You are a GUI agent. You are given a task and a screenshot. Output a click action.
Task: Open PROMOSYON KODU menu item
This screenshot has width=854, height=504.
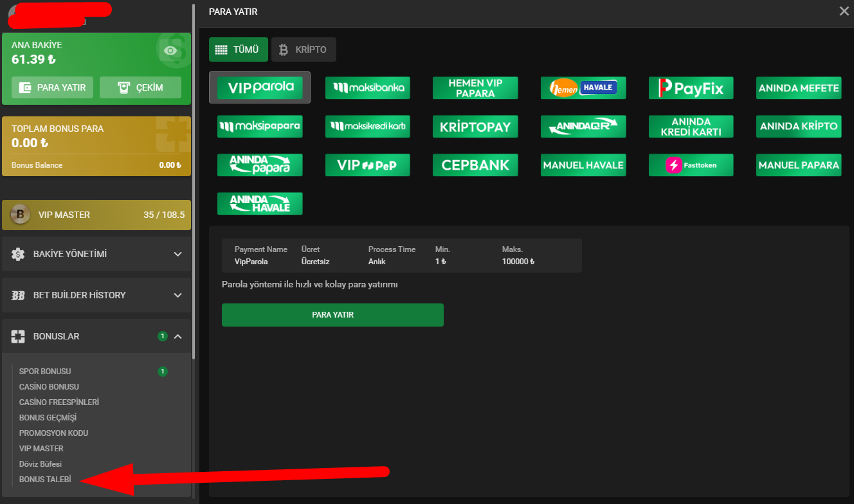point(54,433)
